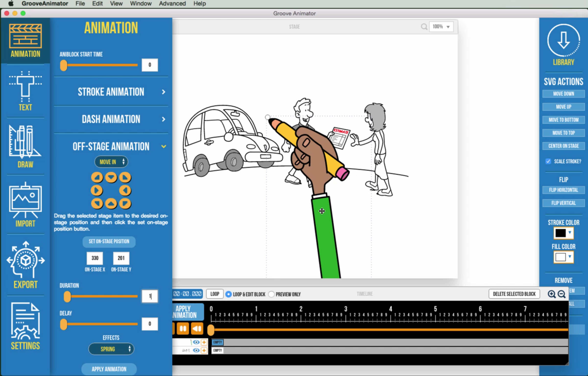The height and width of the screenshot is (376, 588).
Task: Open the Stroke Color black swatch
Action: [561, 233]
